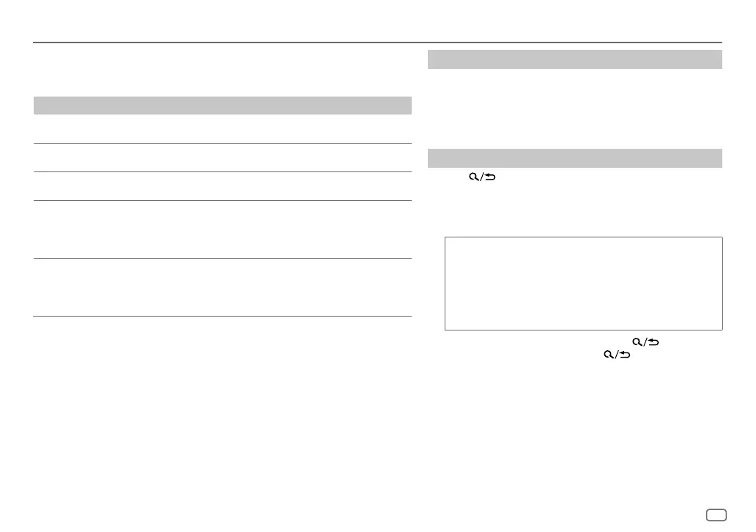Click the magnifier of the lowest icon pair
The image size is (756, 532).
609,355
